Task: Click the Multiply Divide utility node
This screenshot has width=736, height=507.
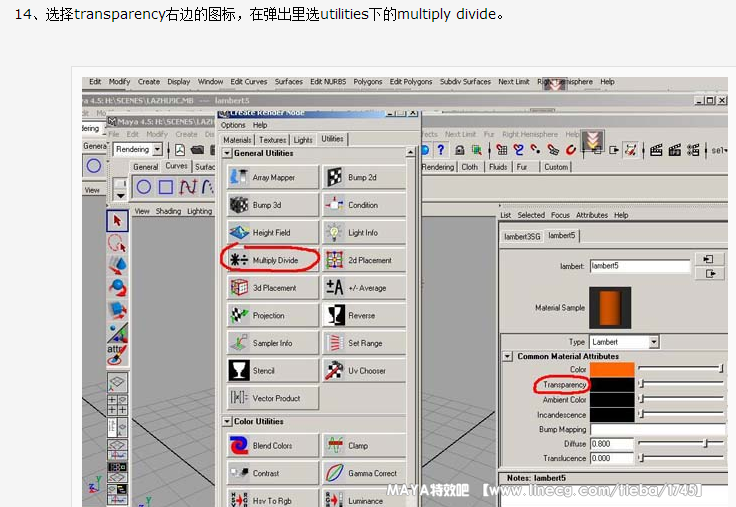Action: [273, 260]
